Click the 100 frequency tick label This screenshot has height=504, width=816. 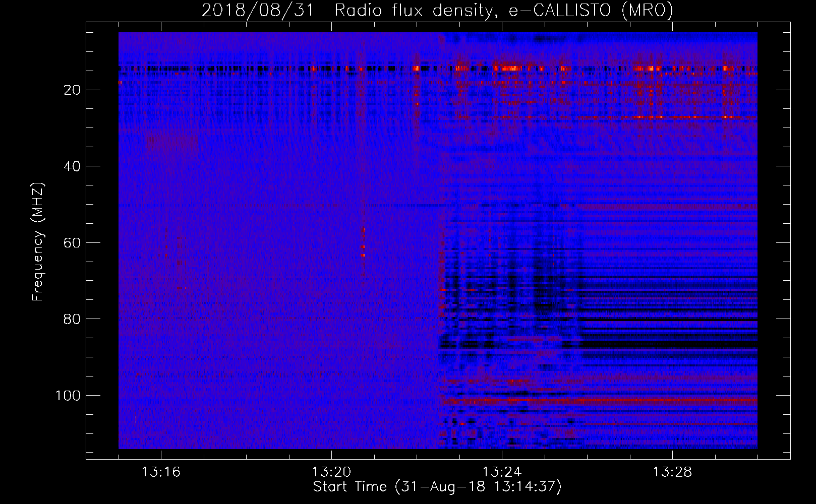(68, 396)
